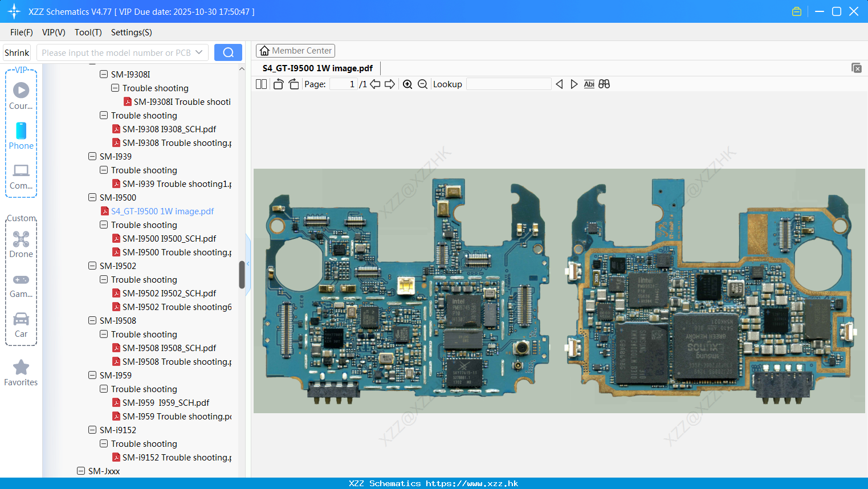868x489 pixels.
Task: Toggle the two-page split view icon
Action: (x=261, y=84)
